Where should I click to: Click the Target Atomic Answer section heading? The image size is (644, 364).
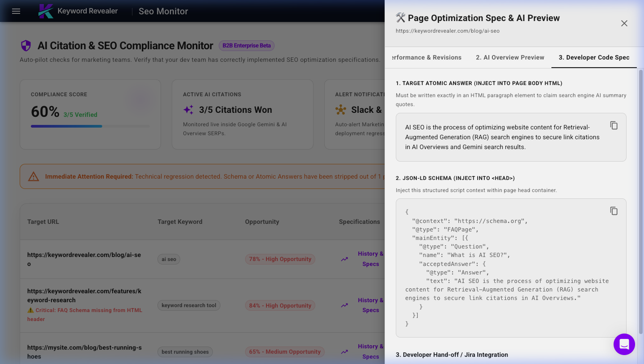479,83
